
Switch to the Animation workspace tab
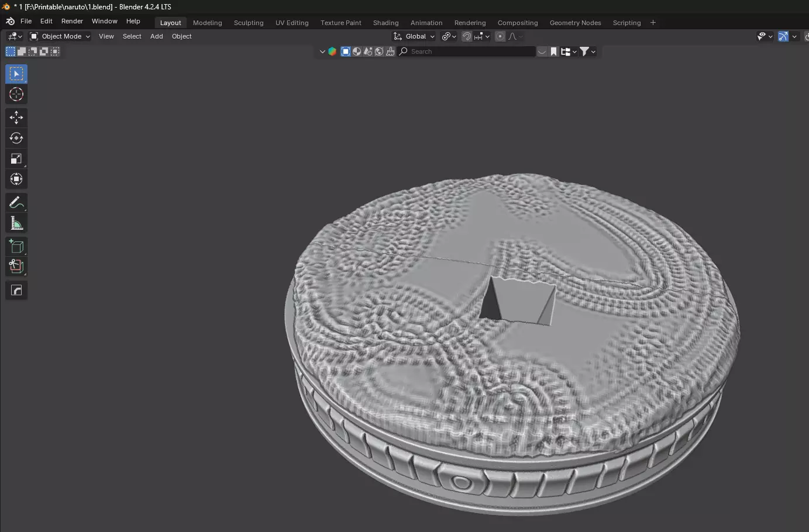click(x=426, y=23)
